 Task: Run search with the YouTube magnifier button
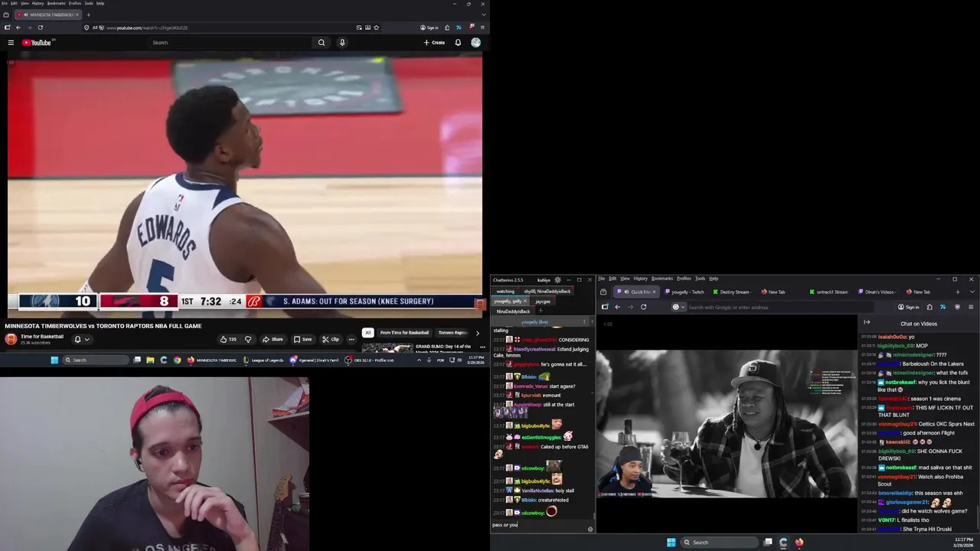tap(322, 43)
